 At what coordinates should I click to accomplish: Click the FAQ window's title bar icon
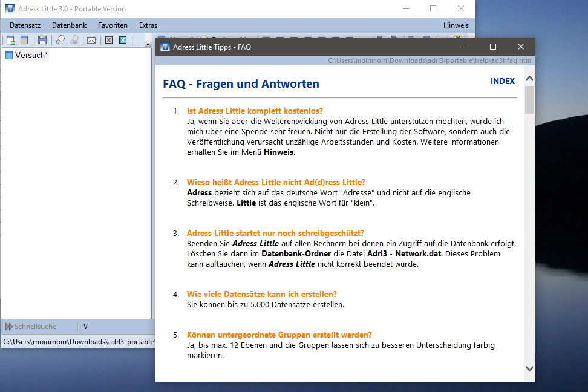tap(165, 47)
